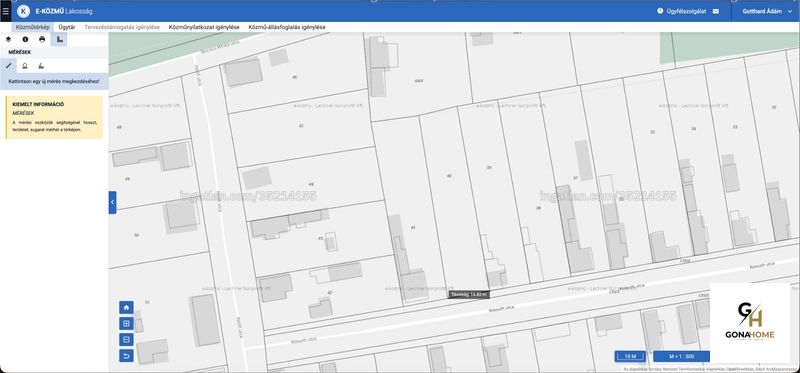Screen dimensions: 800x373
Task: Click the KIEMELT INFORMÁCIÓ heading
Action: coord(38,104)
